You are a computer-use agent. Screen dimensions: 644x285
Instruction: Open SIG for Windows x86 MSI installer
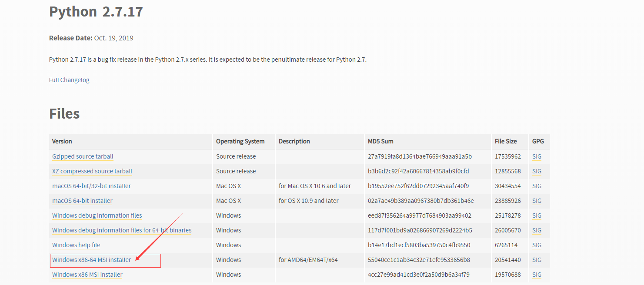pos(537,275)
